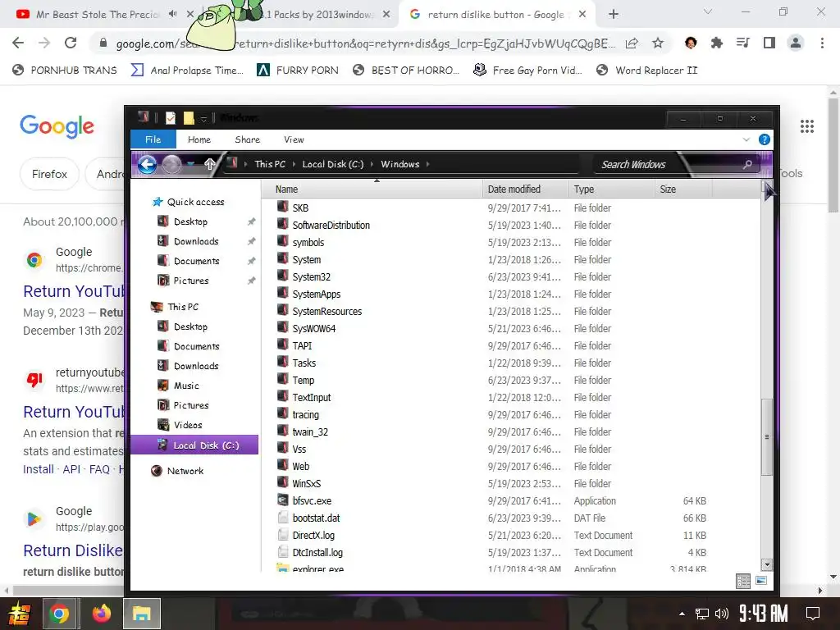The image size is (840, 630).
Task: Open the recent locations dropdown in Explorer
Action: [x=190, y=164]
